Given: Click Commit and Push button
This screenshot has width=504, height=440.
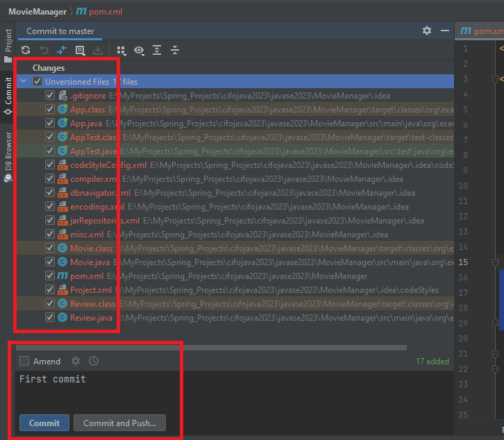Looking at the screenshot, I should click(119, 423).
